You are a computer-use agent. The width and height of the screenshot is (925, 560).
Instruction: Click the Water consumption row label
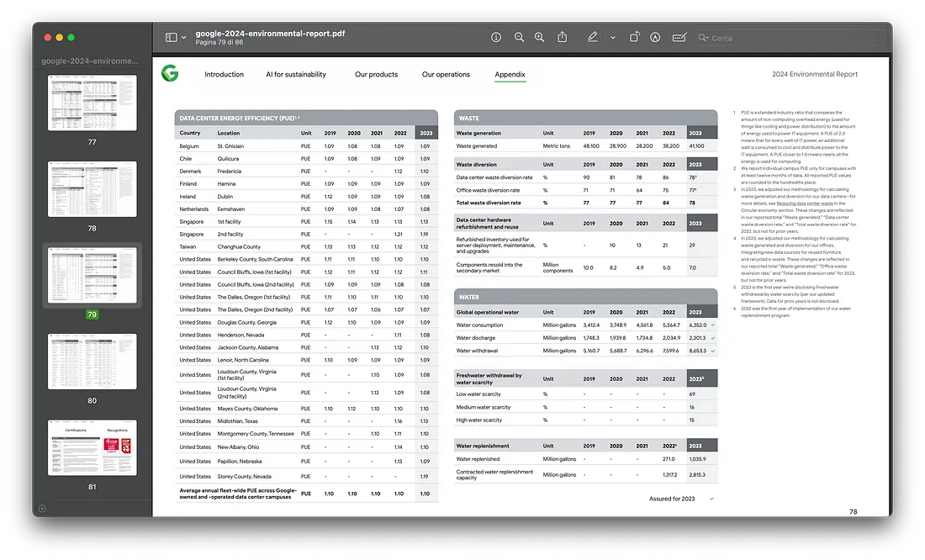click(x=479, y=325)
